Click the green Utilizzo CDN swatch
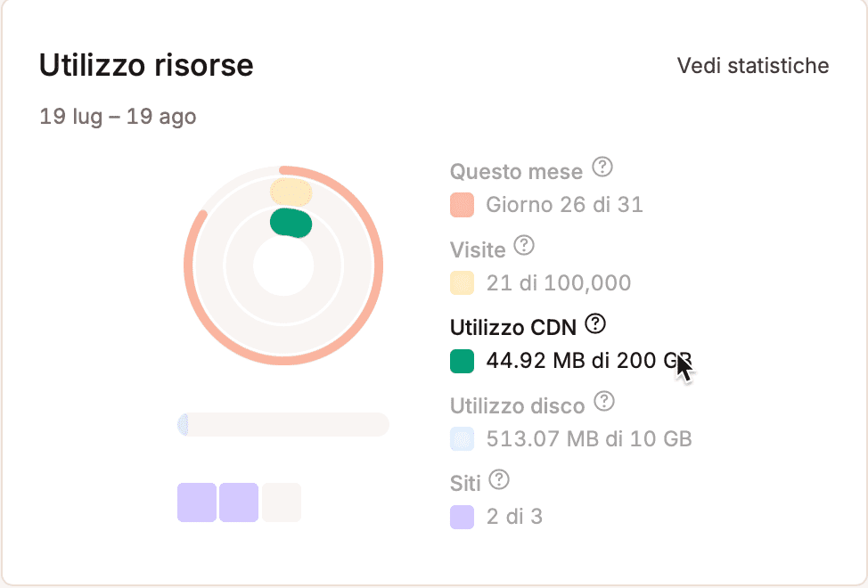The width and height of the screenshot is (868, 588). (x=462, y=361)
